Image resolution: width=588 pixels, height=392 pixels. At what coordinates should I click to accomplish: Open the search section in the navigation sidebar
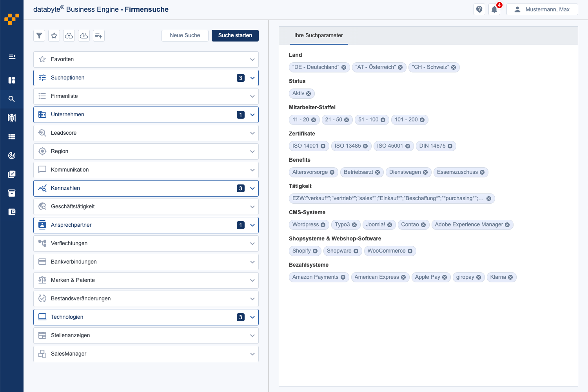click(12, 99)
